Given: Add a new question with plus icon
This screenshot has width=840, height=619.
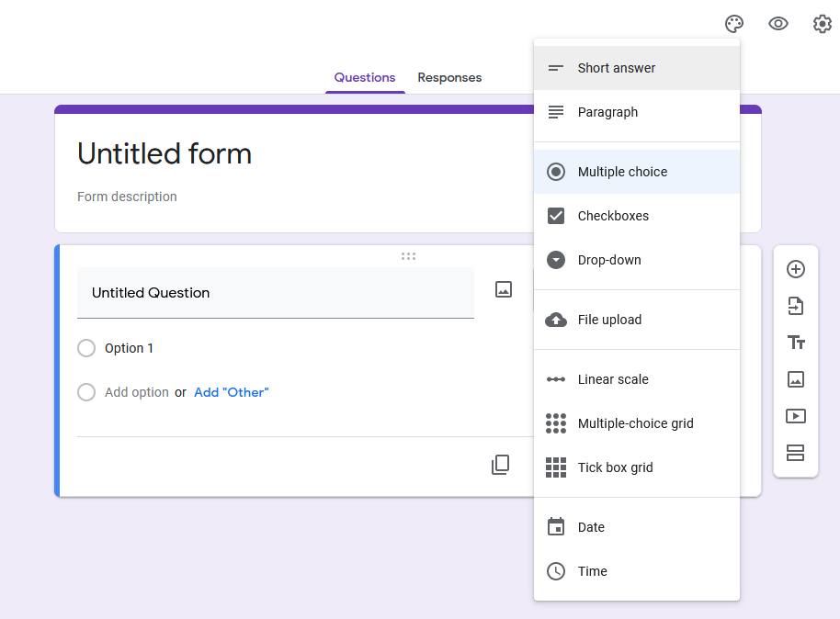Looking at the screenshot, I should coord(796,269).
